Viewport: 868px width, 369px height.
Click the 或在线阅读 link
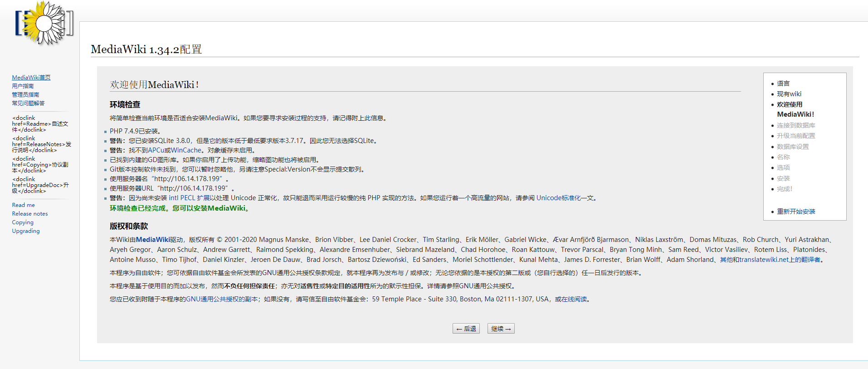571,299
